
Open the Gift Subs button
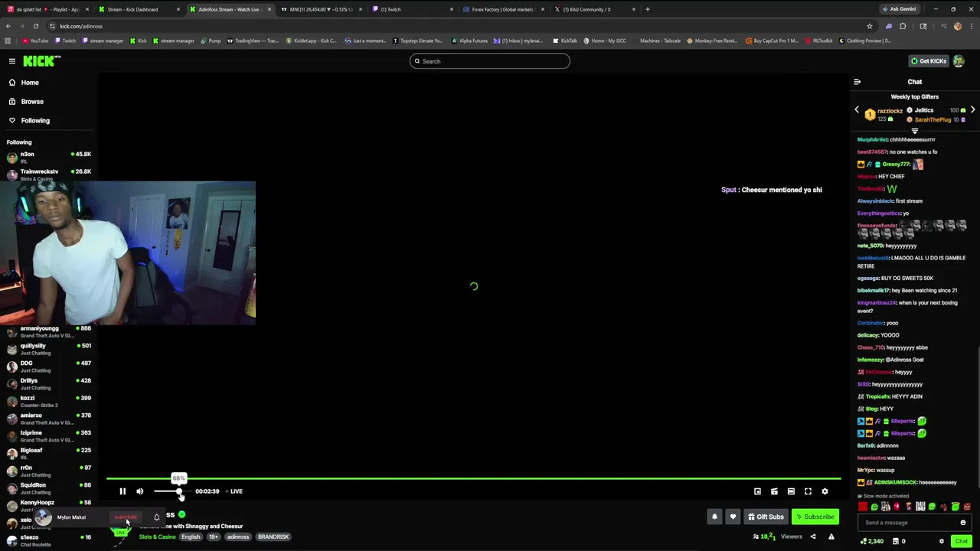766,517
